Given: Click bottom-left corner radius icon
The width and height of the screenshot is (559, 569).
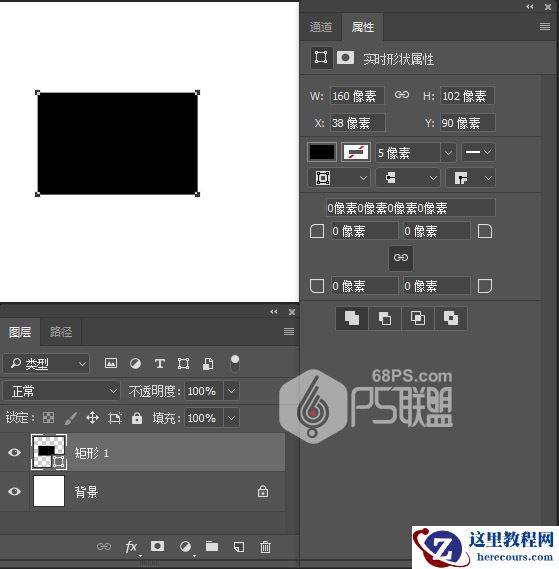Looking at the screenshot, I should 317,286.
